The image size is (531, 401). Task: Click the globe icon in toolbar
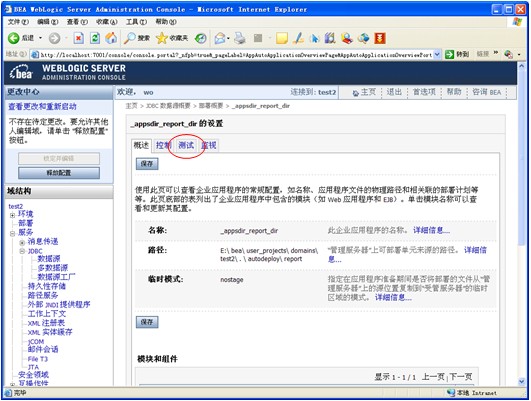coord(363,38)
